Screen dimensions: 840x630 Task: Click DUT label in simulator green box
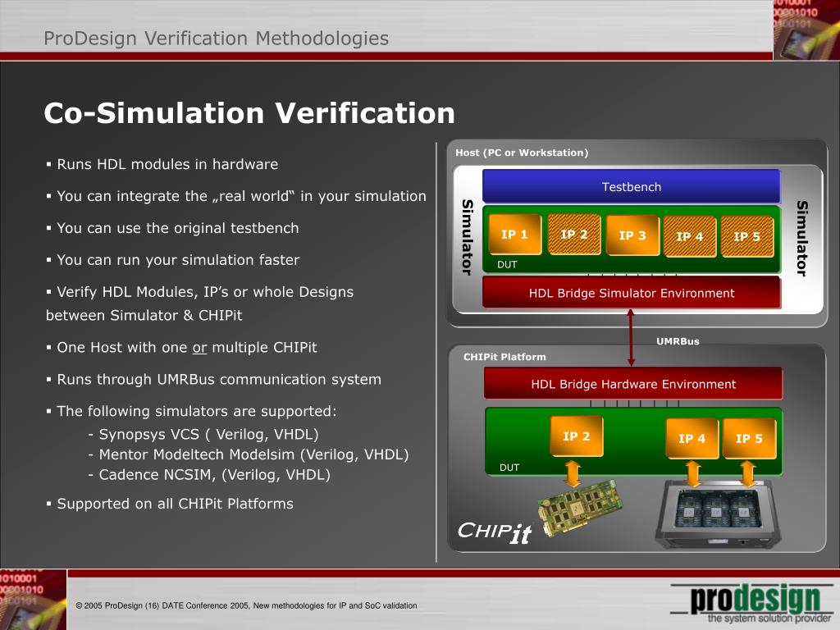(x=507, y=265)
